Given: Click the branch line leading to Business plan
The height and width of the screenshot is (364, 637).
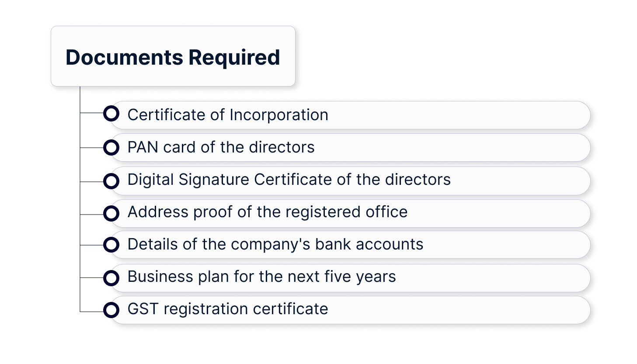Looking at the screenshot, I should click(92, 277).
